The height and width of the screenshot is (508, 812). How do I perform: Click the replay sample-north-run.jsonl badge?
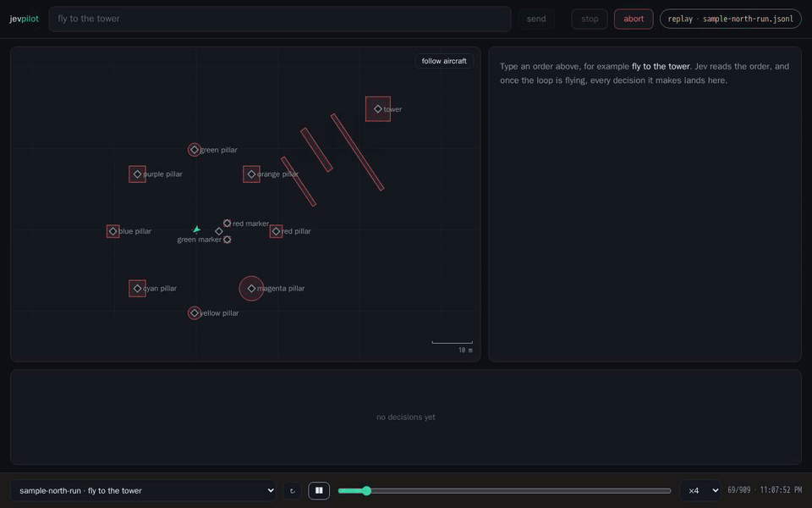(x=731, y=19)
